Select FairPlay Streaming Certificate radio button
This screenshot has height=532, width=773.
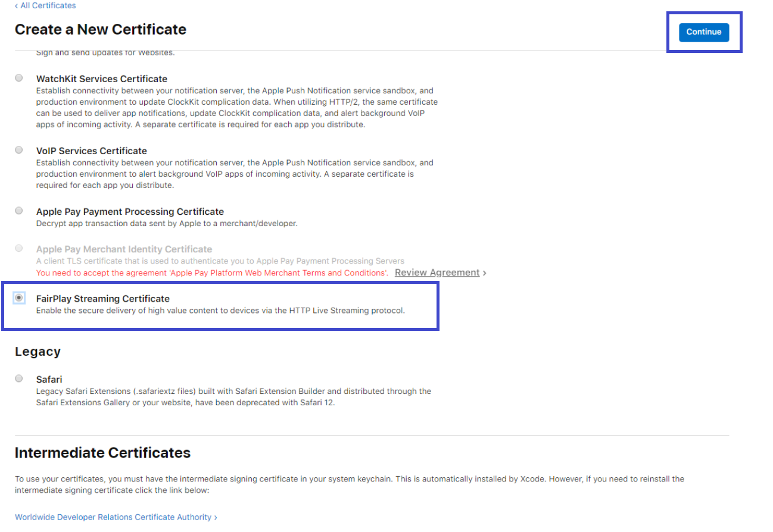(x=19, y=298)
